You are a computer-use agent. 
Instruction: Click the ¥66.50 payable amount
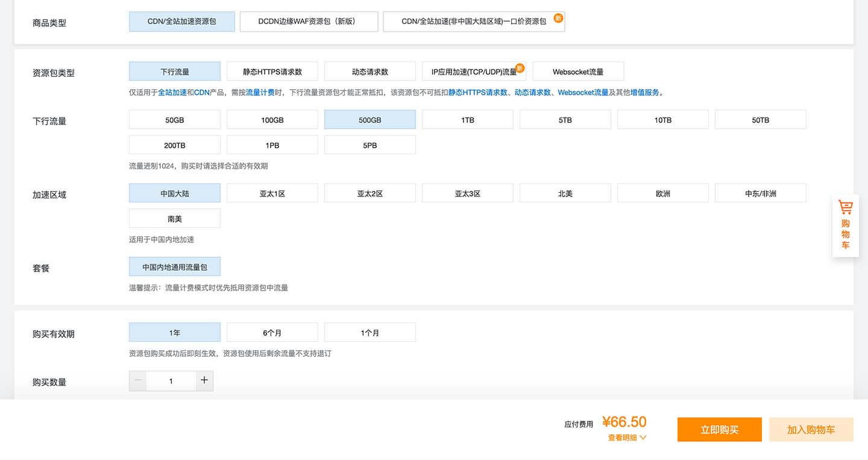click(x=624, y=421)
